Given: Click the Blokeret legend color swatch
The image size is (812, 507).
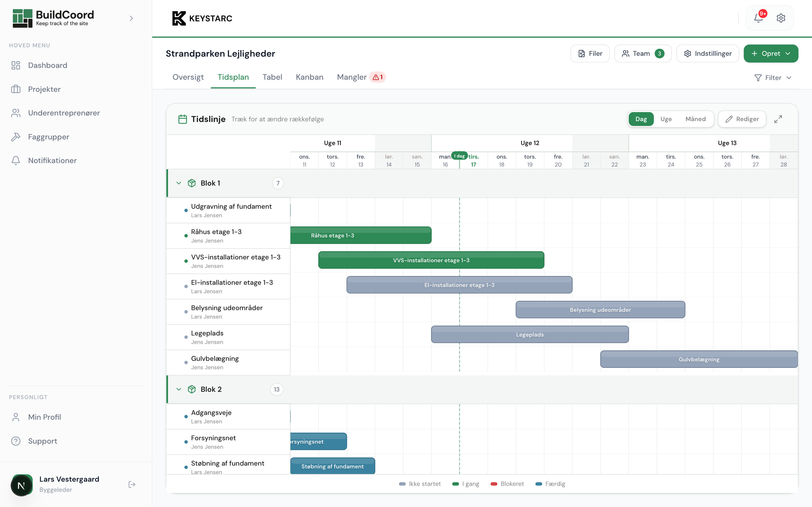Looking at the screenshot, I should pyautogui.click(x=494, y=484).
